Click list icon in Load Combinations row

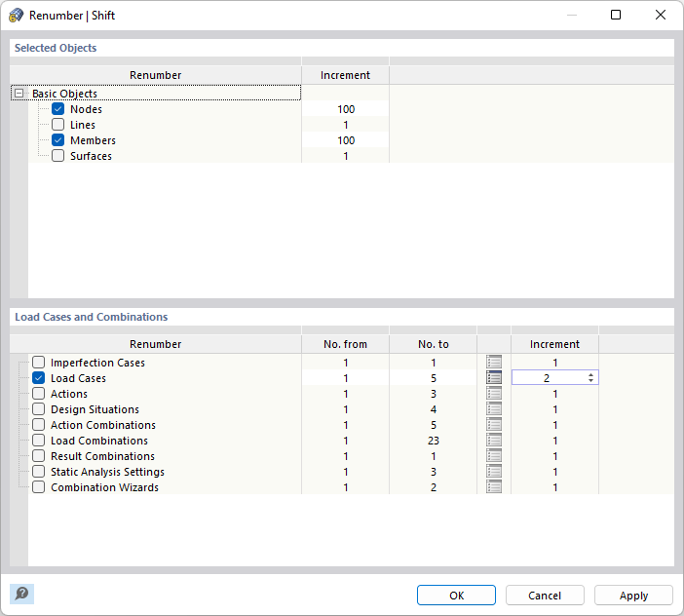(x=494, y=441)
